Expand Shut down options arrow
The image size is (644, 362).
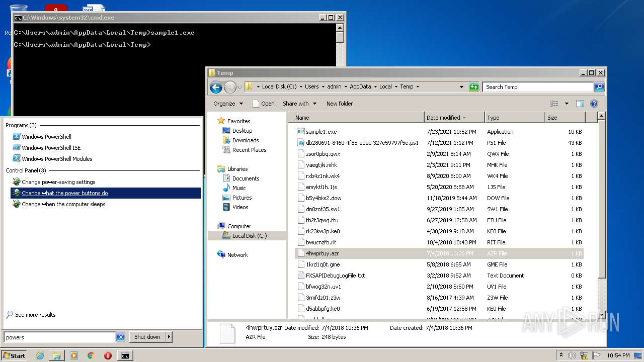point(169,337)
